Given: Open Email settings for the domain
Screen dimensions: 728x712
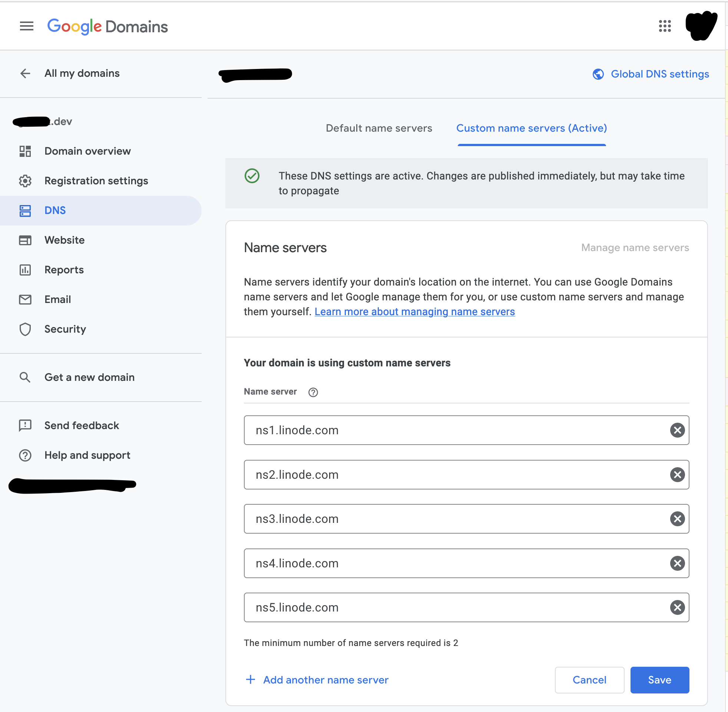Looking at the screenshot, I should (57, 299).
